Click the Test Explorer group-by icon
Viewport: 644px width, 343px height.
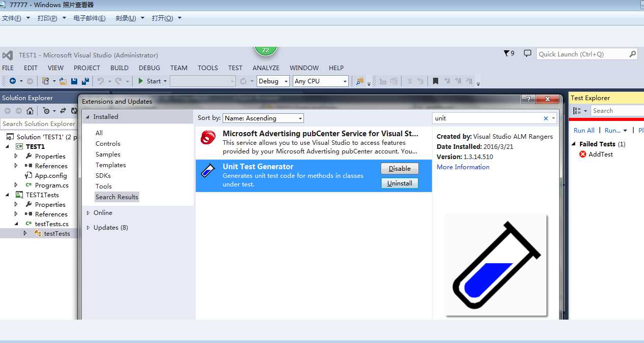pyautogui.click(x=577, y=111)
